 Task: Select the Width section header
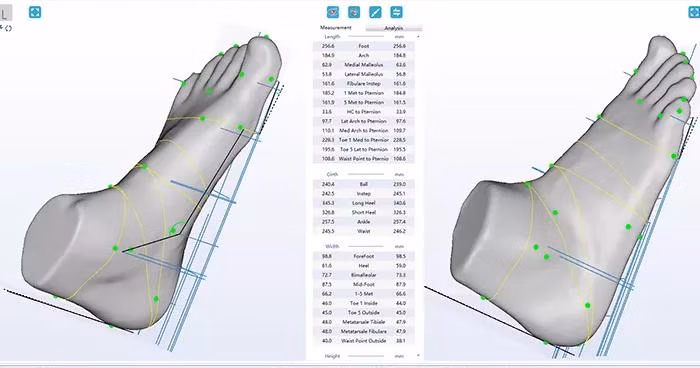(332, 246)
